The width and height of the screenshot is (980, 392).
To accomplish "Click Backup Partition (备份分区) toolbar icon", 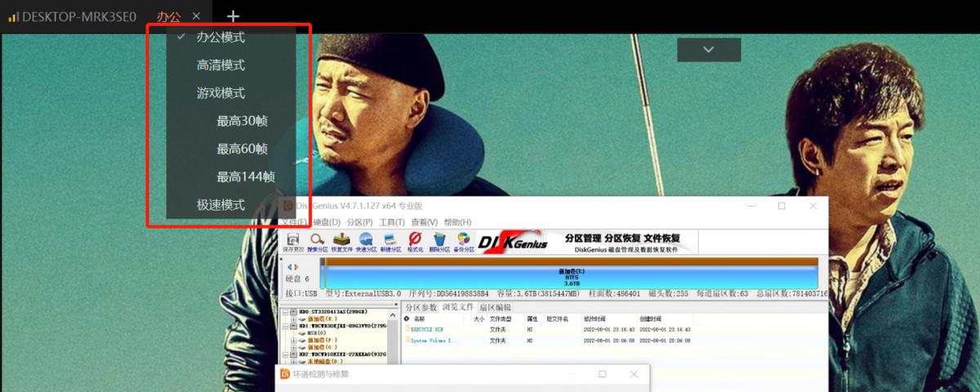I will tap(464, 242).
